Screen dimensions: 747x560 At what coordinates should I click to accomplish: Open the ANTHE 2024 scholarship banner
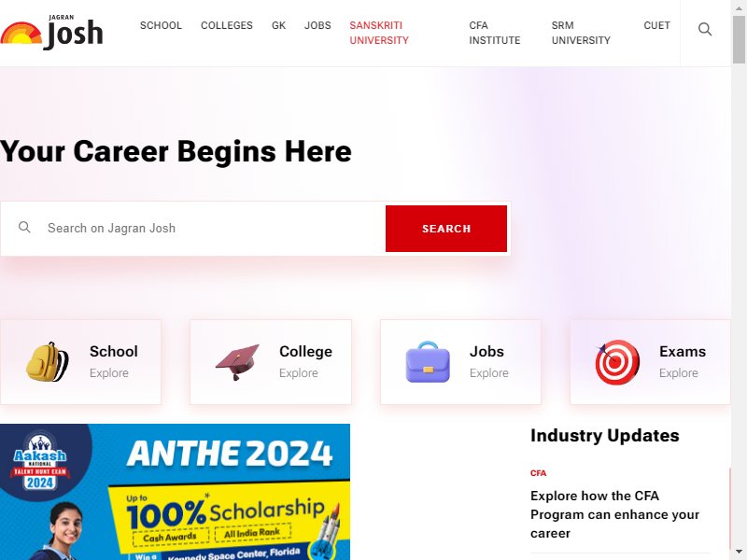(175, 492)
